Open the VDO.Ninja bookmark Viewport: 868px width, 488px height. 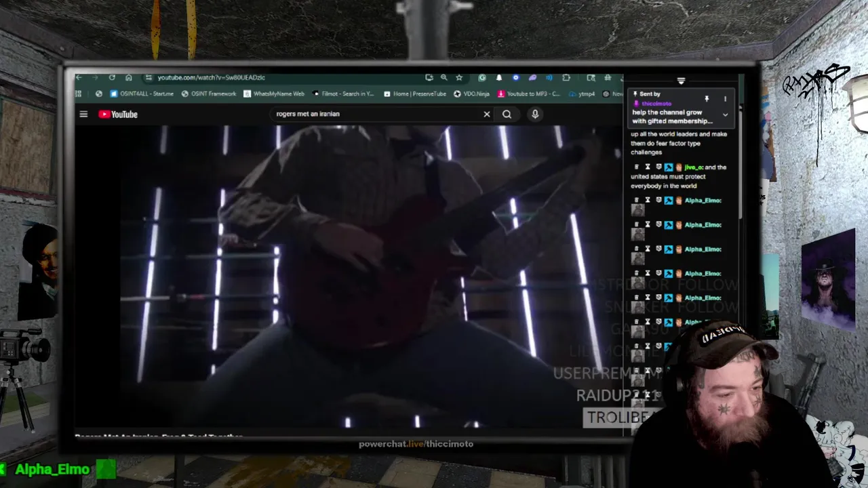[472, 94]
